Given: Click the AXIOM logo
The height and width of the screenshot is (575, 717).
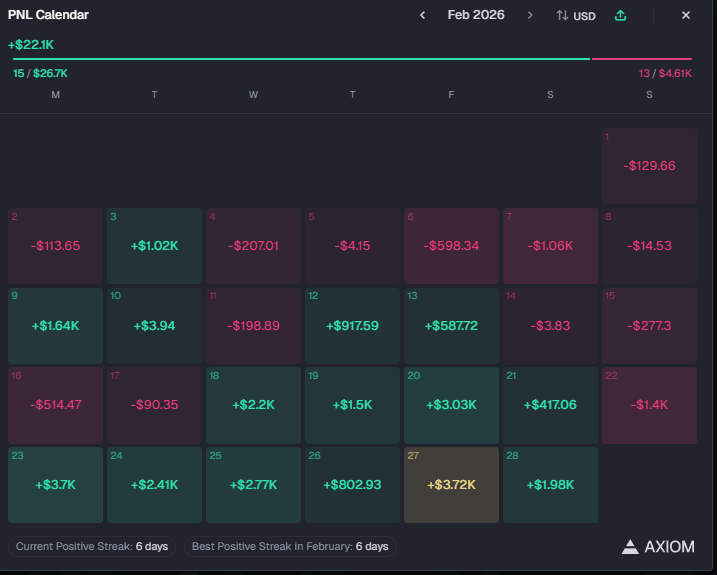Looking at the screenshot, I should 658,547.
